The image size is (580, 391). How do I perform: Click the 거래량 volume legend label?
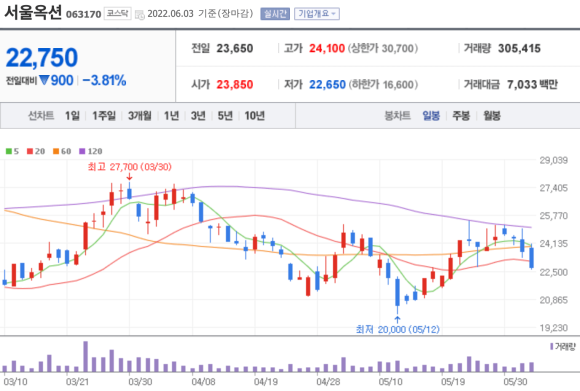tap(563, 347)
